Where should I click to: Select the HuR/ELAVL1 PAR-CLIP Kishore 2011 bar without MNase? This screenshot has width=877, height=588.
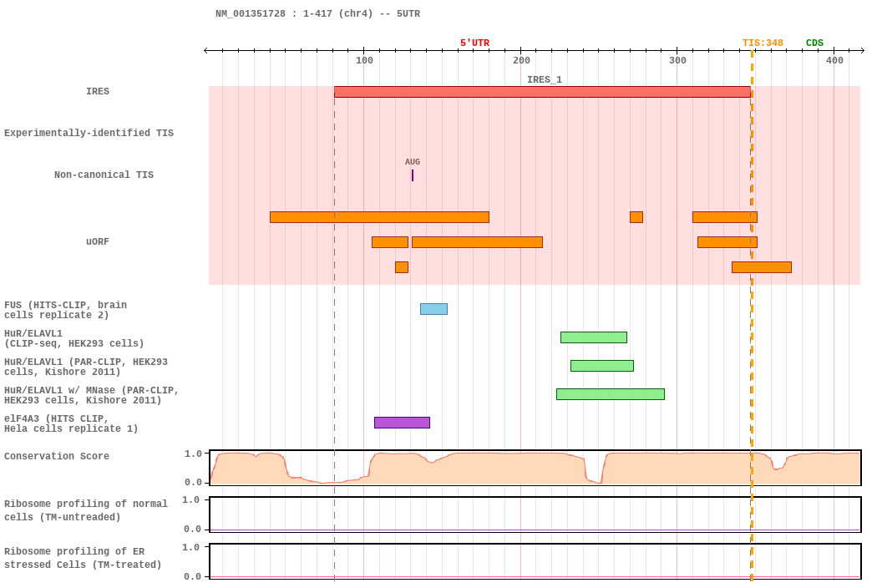click(x=601, y=366)
